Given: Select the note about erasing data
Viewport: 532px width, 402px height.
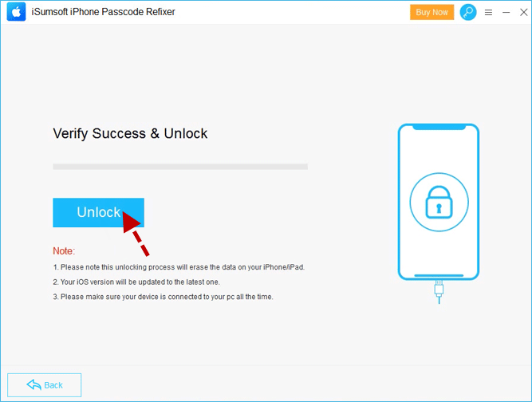Looking at the screenshot, I should click(x=179, y=267).
